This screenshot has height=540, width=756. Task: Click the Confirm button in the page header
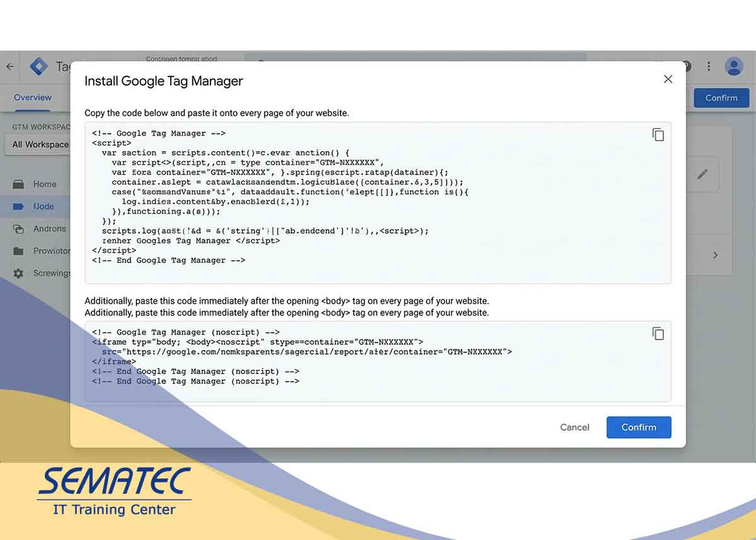(721, 98)
